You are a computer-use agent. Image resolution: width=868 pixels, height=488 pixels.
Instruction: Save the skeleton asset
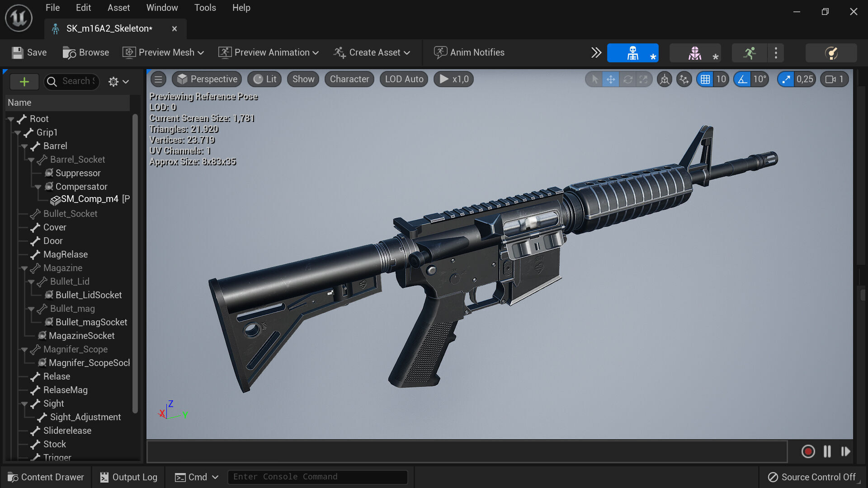[29, 52]
